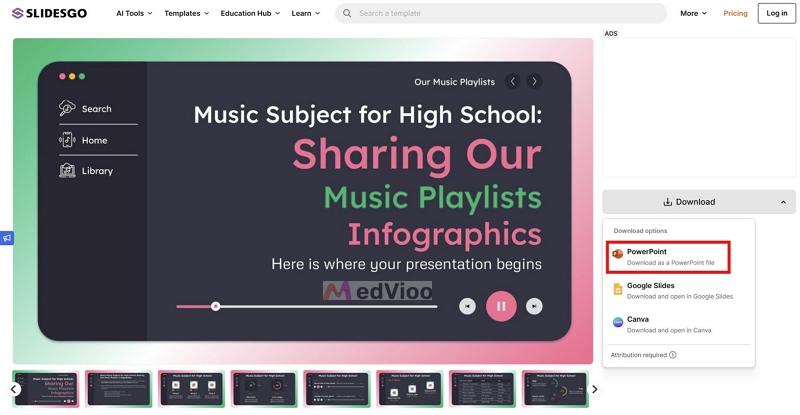Screen dimensions: 800x415
Task: Click the Our Music Playlists label
Action: pos(455,82)
